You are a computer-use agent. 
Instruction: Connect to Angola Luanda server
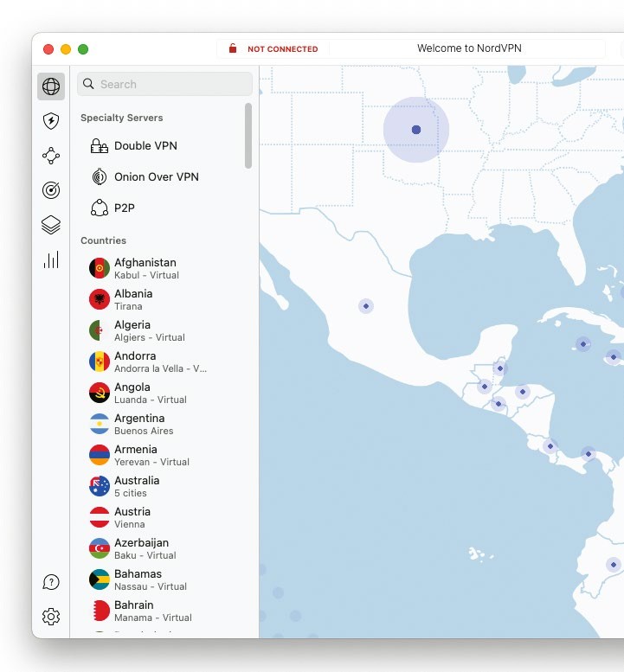click(164, 393)
